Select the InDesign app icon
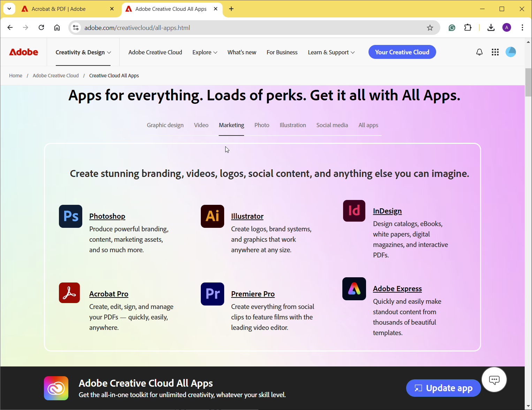532x410 pixels. 354,211
